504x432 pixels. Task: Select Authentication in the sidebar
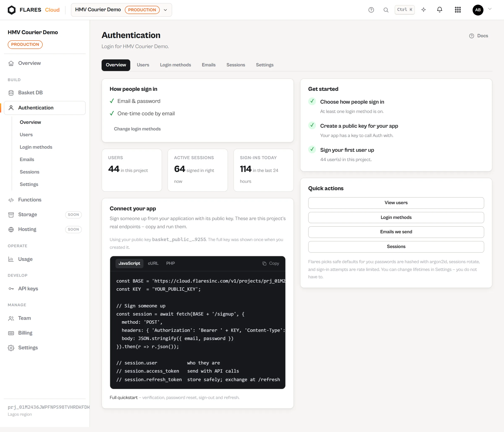[45, 108]
